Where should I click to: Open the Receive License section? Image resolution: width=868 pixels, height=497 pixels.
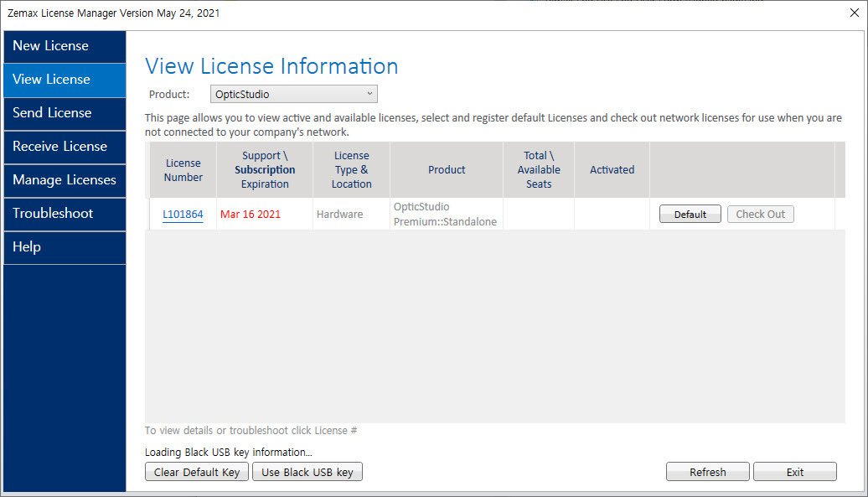tap(65, 147)
